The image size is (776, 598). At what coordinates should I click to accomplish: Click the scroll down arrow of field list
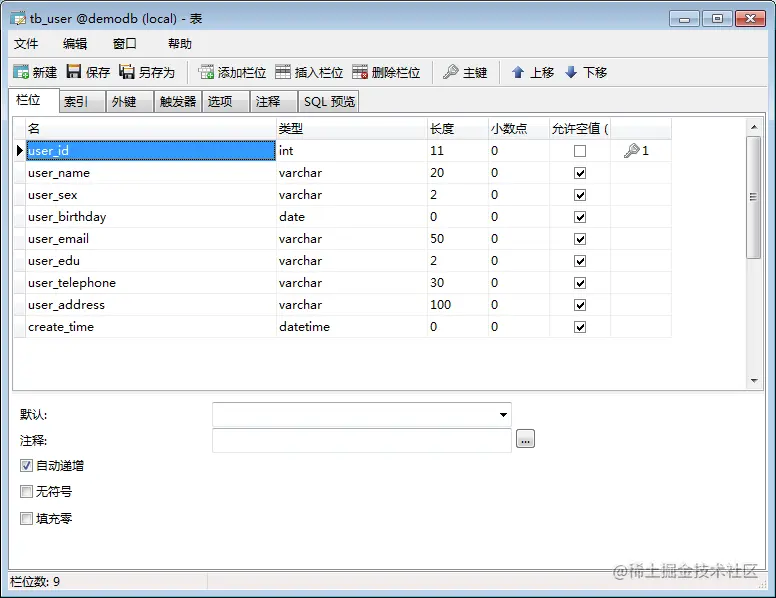click(754, 380)
